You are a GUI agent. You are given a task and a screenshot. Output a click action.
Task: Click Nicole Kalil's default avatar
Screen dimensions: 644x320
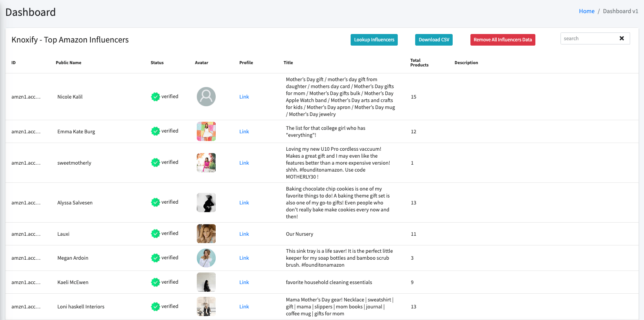[x=206, y=97]
